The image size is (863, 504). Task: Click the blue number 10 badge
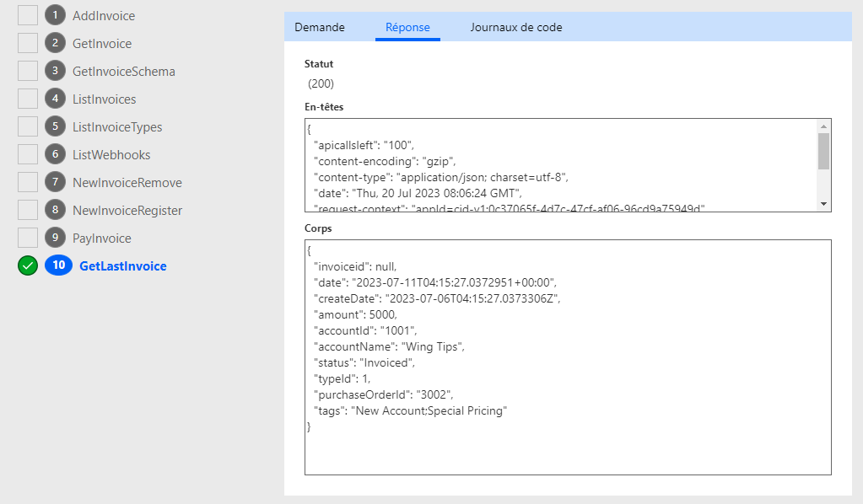[58, 265]
